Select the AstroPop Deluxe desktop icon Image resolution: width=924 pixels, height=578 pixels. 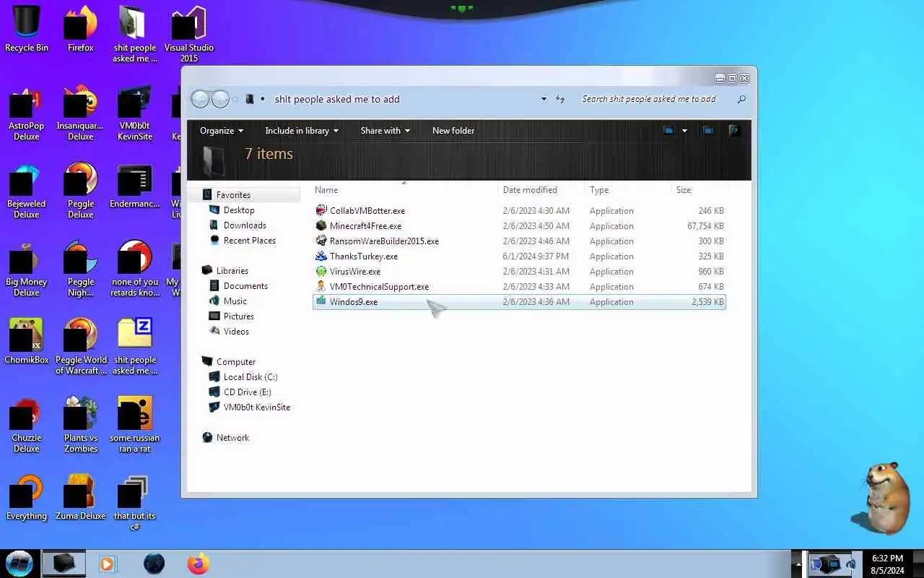coord(27,113)
